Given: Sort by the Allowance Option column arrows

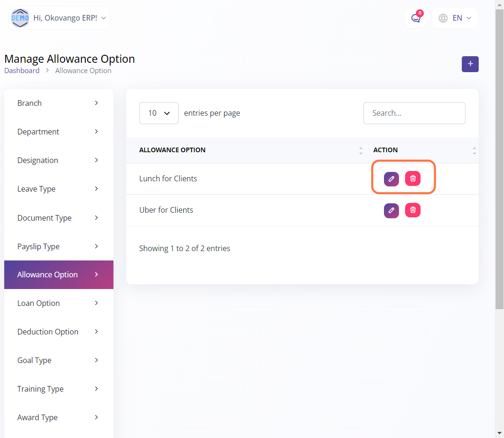Looking at the screenshot, I should coord(361,150).
